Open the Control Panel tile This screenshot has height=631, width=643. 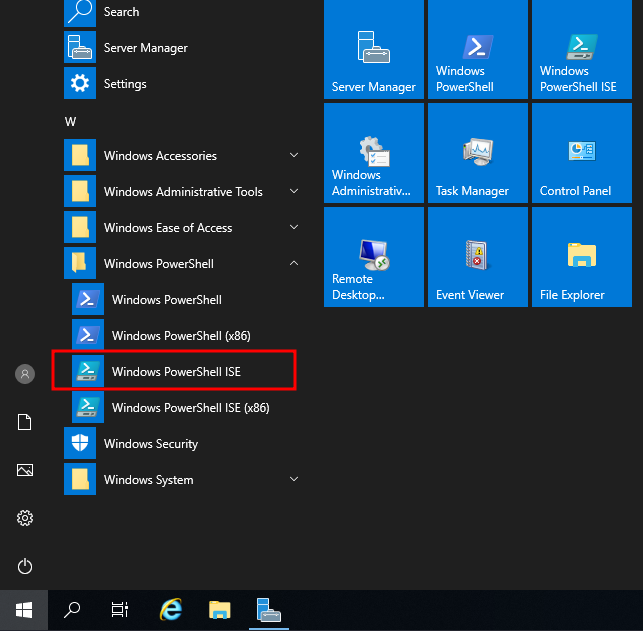(x=581, y=153)
